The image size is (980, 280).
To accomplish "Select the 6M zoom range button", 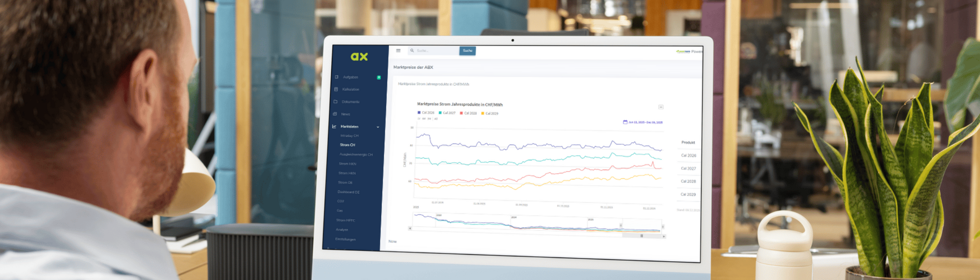I will 424,119.
